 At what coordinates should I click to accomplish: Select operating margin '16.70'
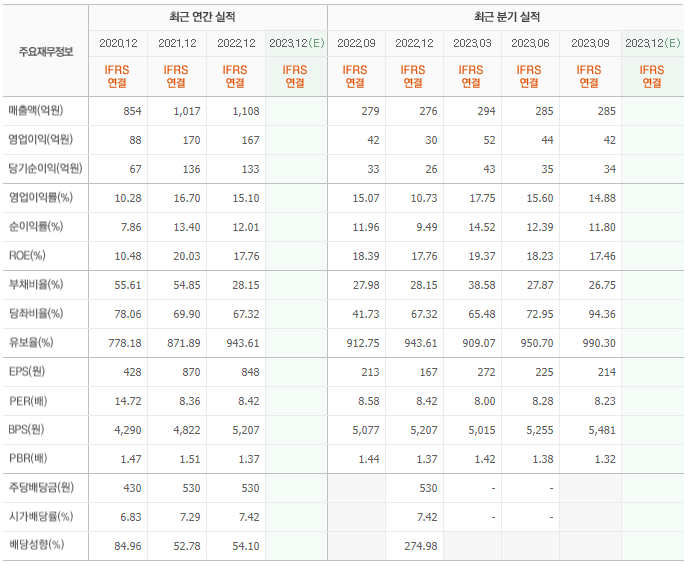point(187,198)
